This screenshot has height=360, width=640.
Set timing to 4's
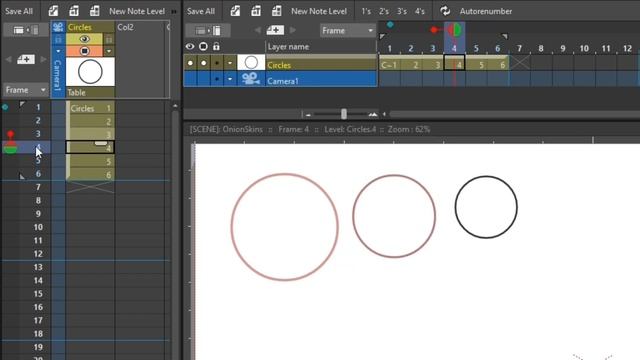[x=420, y=11]
